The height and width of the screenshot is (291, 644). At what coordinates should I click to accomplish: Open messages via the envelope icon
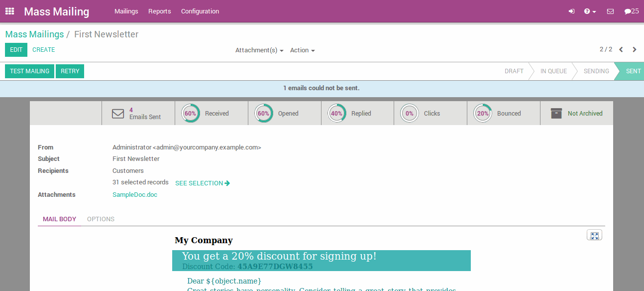tap(610, 11)
